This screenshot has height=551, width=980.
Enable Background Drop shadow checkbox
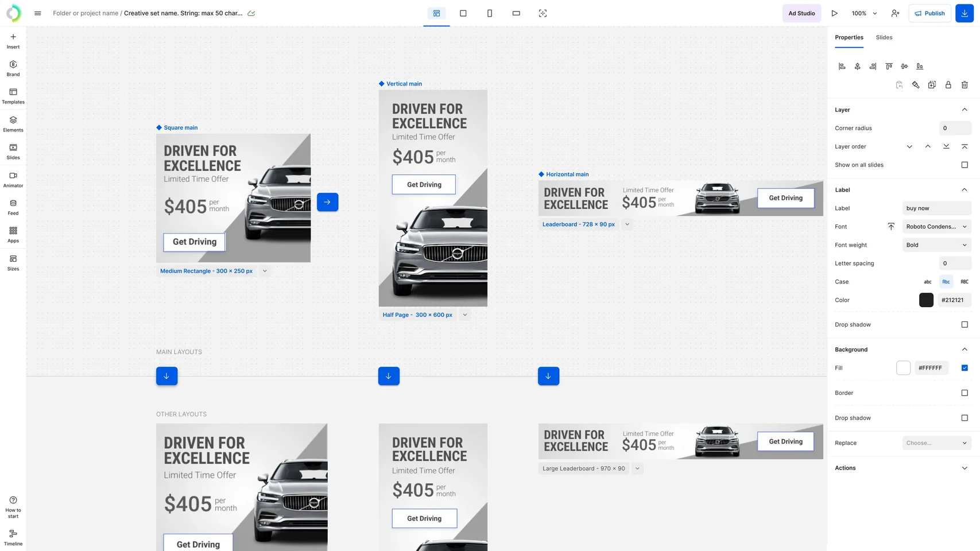pyautogui.click(x=964, y=418)
